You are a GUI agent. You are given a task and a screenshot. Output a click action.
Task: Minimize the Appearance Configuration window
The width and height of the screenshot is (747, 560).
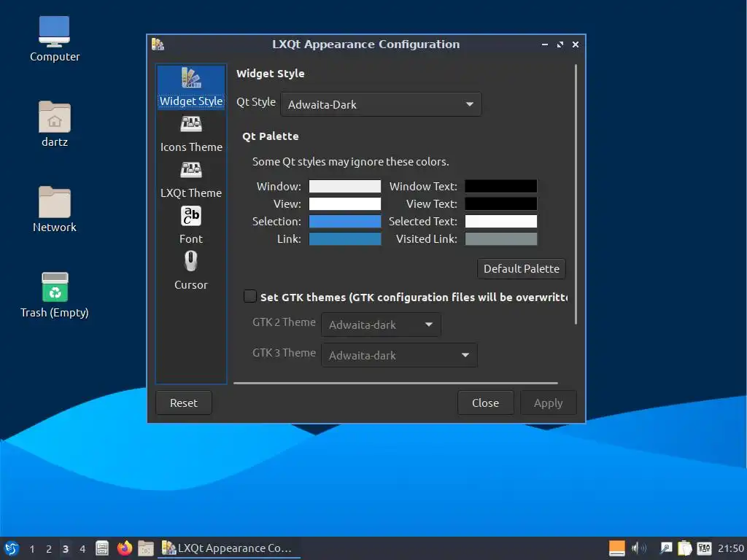pyautogui.click(x=545, y=44)
